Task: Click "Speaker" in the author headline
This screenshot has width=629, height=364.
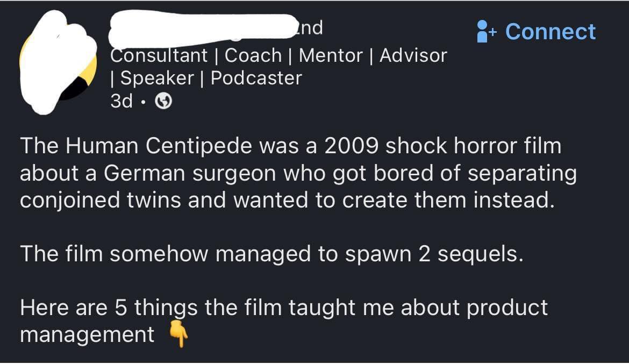Action: (x=157, y=78)
